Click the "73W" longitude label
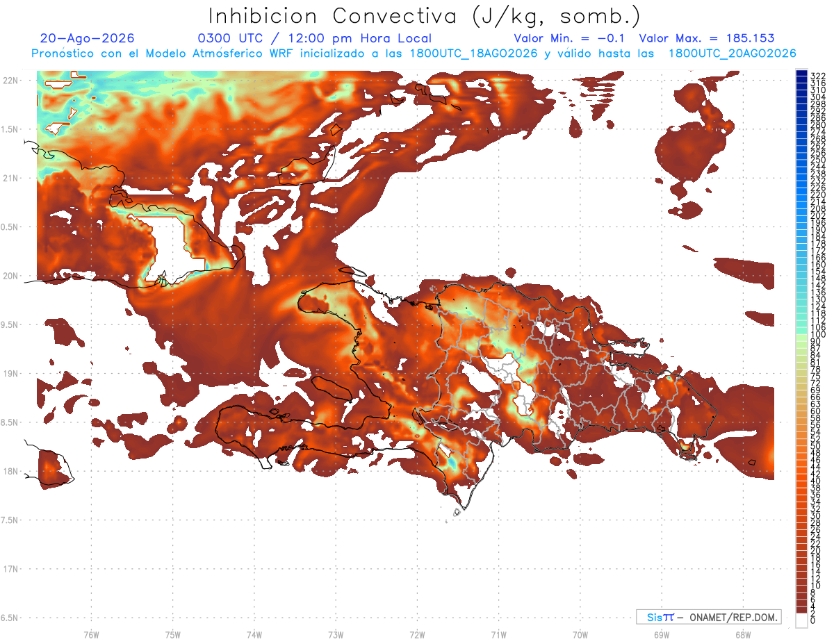This screenshot has width=834, height=644. (x=335, y=634)
